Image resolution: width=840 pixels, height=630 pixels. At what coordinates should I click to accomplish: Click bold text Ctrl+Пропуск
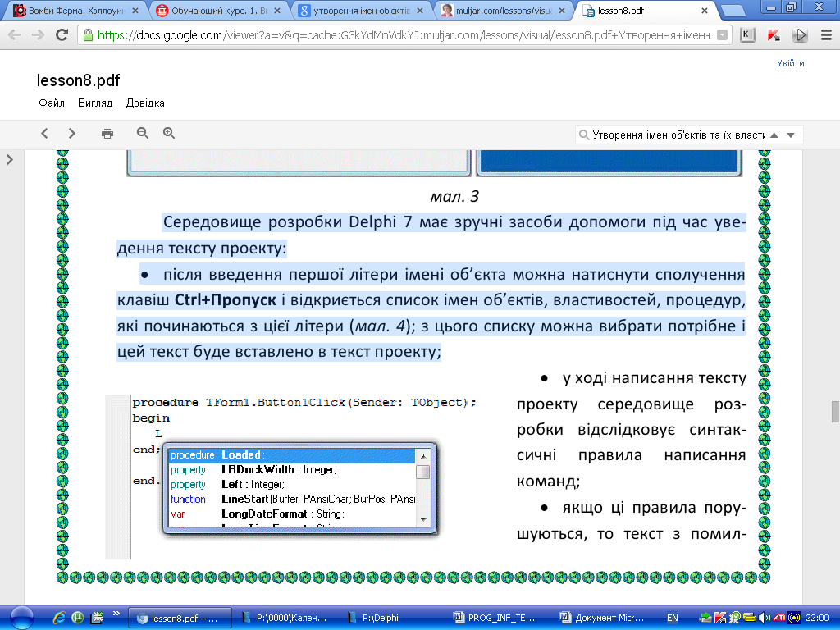pyautogui.click(x=226, y=300)
